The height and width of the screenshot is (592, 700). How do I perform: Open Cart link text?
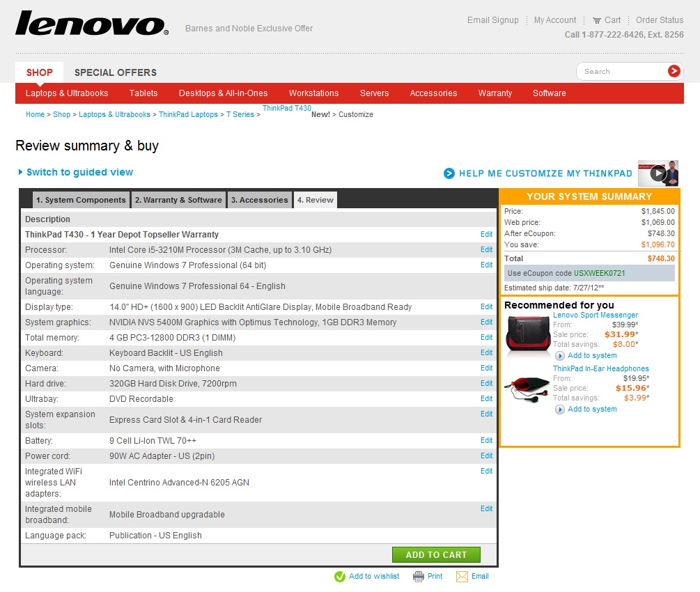coord(612,20)
